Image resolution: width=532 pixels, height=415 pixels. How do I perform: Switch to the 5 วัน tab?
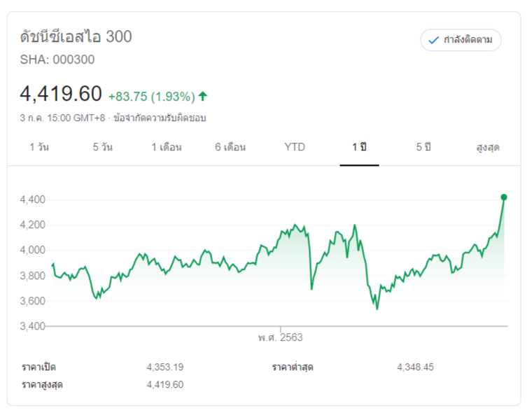point(103,147)
